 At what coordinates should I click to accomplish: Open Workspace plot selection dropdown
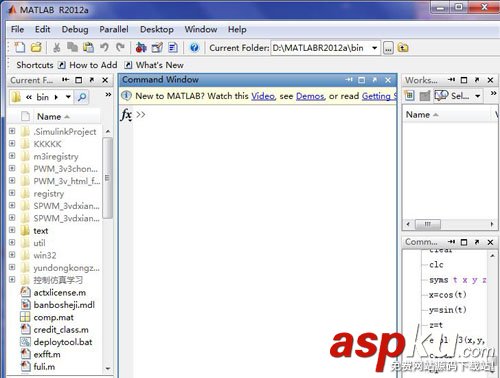(x=478, y=96)
